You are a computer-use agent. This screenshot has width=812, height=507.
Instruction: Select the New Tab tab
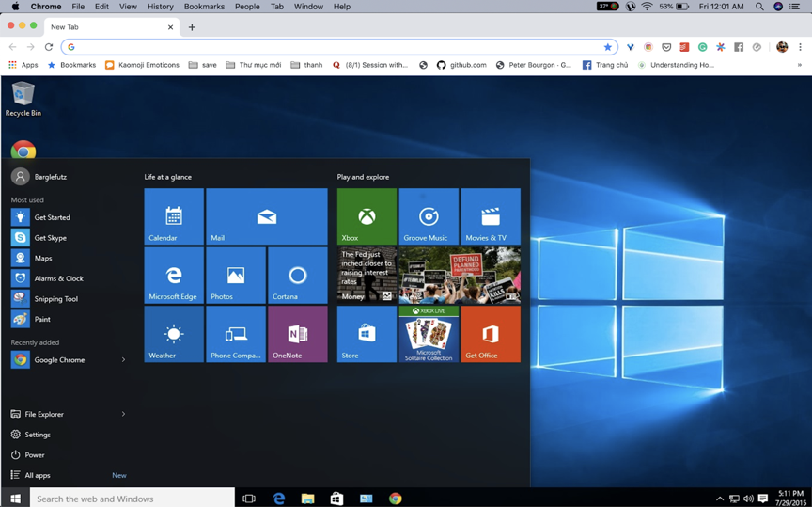click(x=111, y=27)
